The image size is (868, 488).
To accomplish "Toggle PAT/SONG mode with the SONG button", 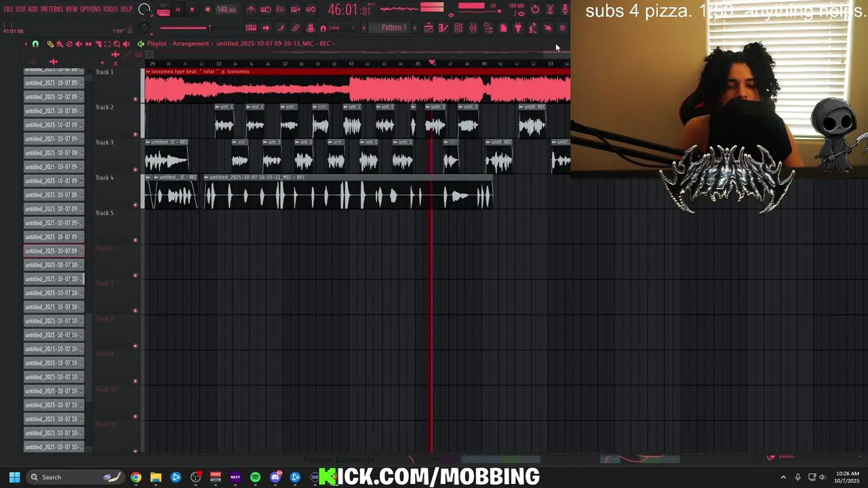I will (x=163, y=12).
